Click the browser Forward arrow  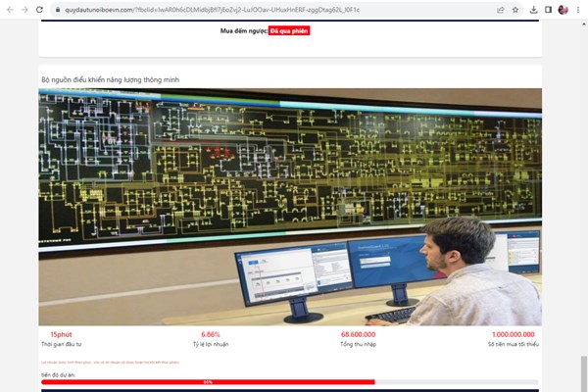(24, 10)
